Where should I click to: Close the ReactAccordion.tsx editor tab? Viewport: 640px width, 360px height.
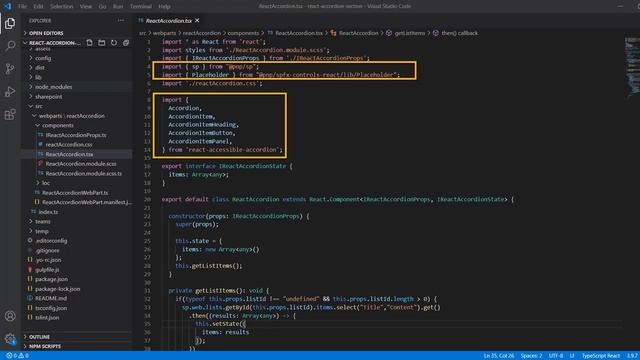(197, 20)
